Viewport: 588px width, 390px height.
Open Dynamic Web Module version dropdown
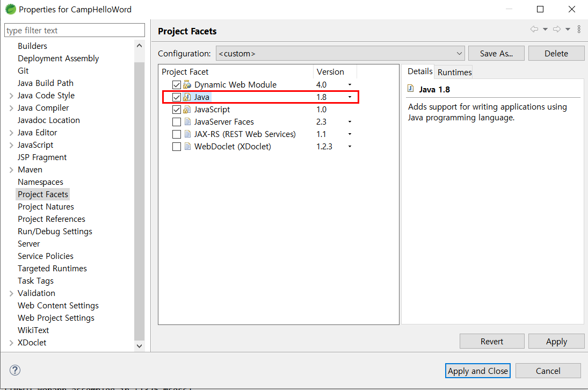(350, 85)
